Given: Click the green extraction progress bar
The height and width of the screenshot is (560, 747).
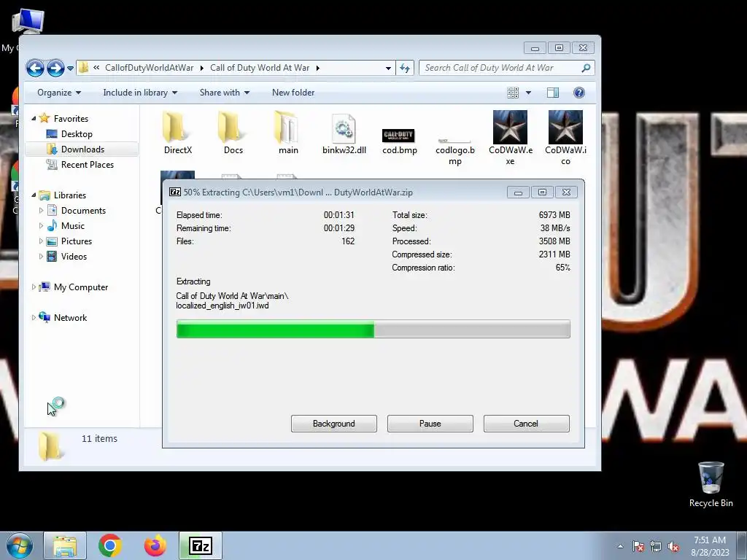Looking at the screenshot, I should (x=373, y=329).
